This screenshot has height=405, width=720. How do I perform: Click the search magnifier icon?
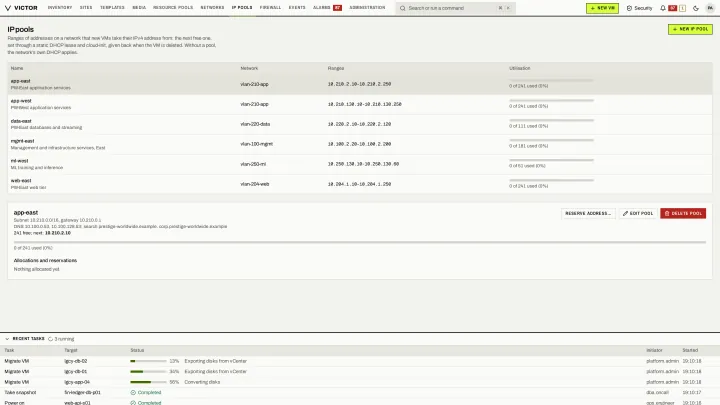(x=402, y=8)
